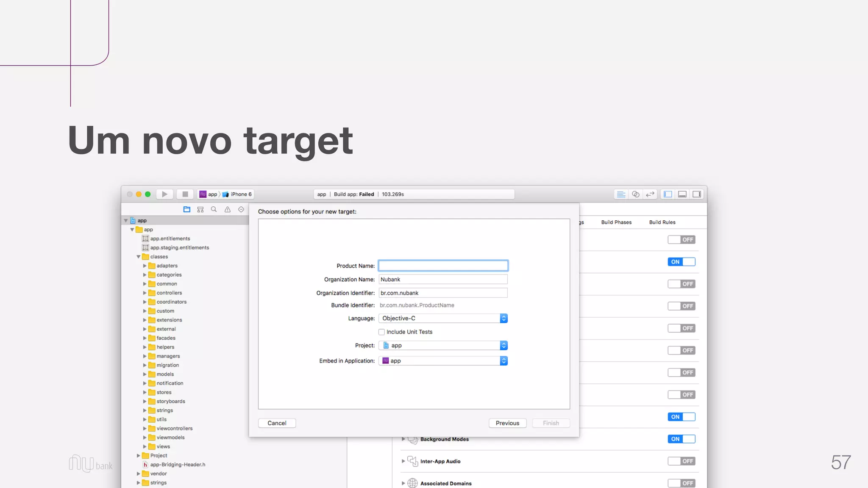Click the Inter-App Audio capability icon
The image size is (868, 488).
click(413, 461)
